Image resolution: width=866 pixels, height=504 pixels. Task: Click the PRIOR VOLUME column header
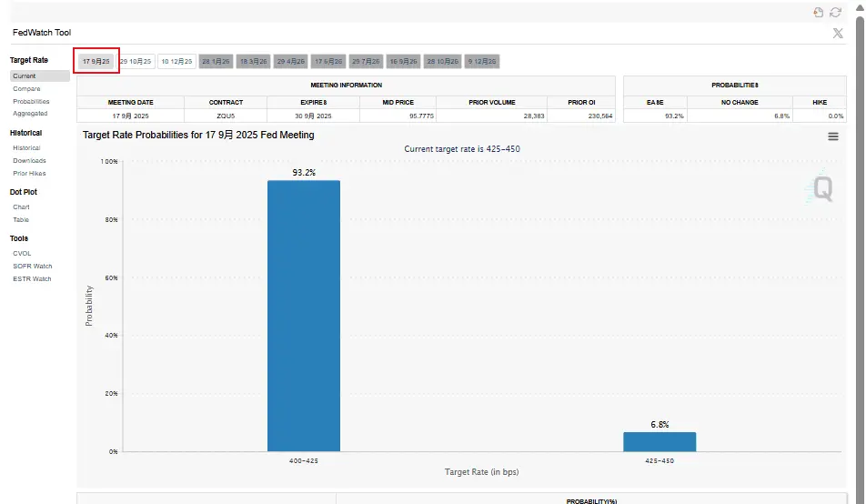(x=491, y=102)
